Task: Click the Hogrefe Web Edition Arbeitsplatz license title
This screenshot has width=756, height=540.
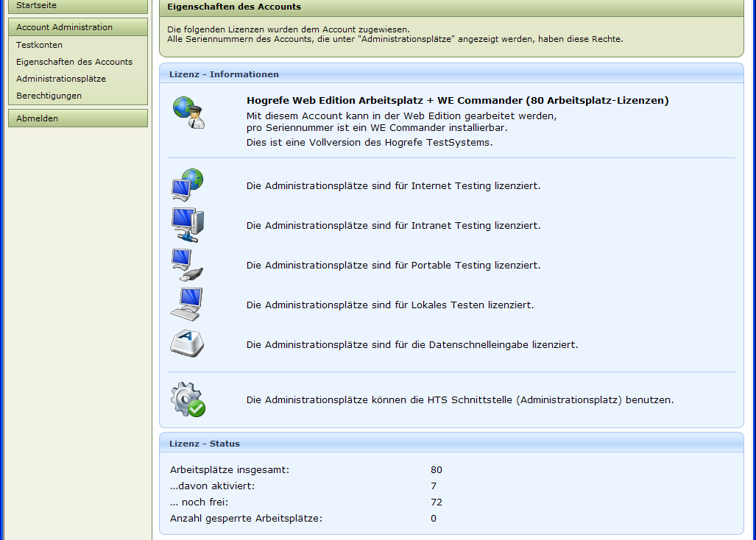Action: click(x=457, y=101)
